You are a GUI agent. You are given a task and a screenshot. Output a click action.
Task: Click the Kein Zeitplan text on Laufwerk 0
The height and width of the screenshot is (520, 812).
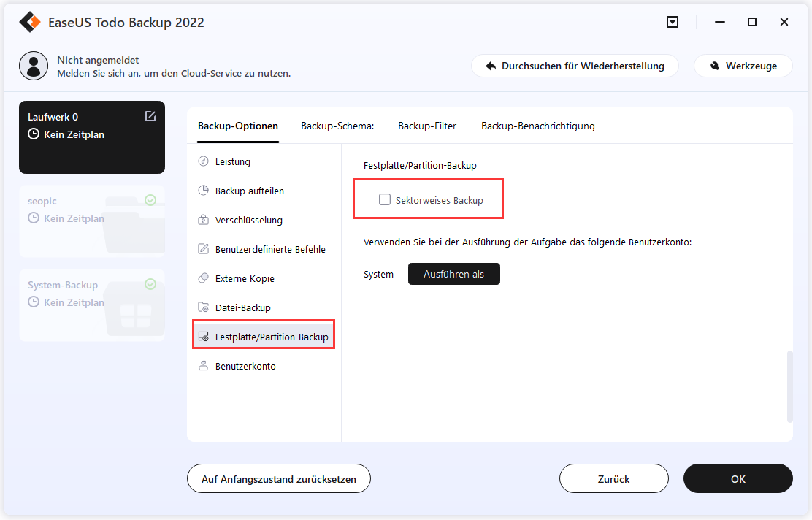pyautogui.click(x=74, y=134)
